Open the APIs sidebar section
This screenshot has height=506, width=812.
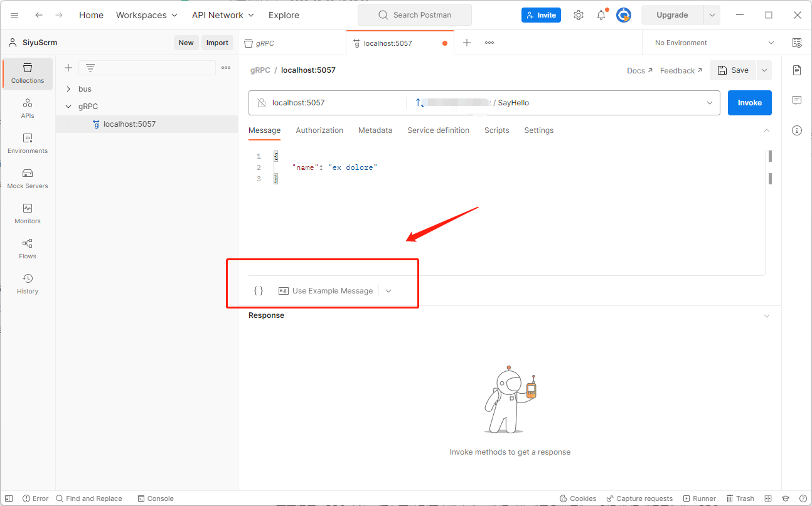(28, 108)
